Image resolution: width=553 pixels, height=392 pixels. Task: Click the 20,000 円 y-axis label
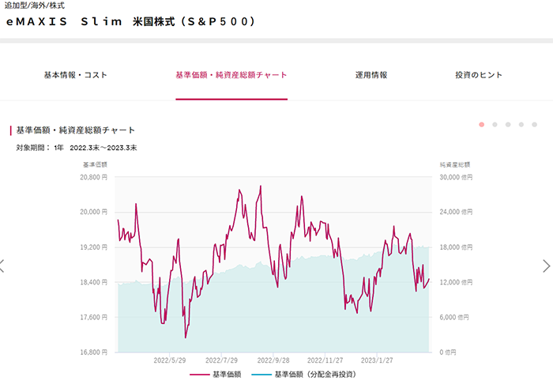coord(93,212)
